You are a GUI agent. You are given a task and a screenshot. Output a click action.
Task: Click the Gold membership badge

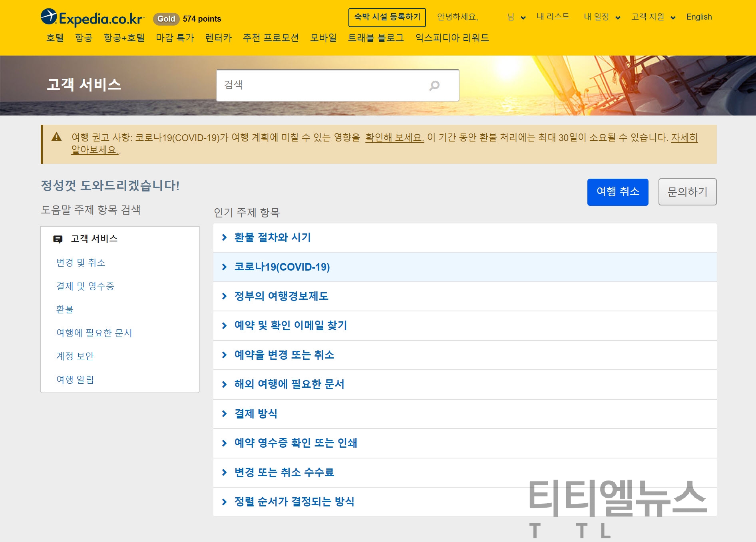tap(166, 19)
